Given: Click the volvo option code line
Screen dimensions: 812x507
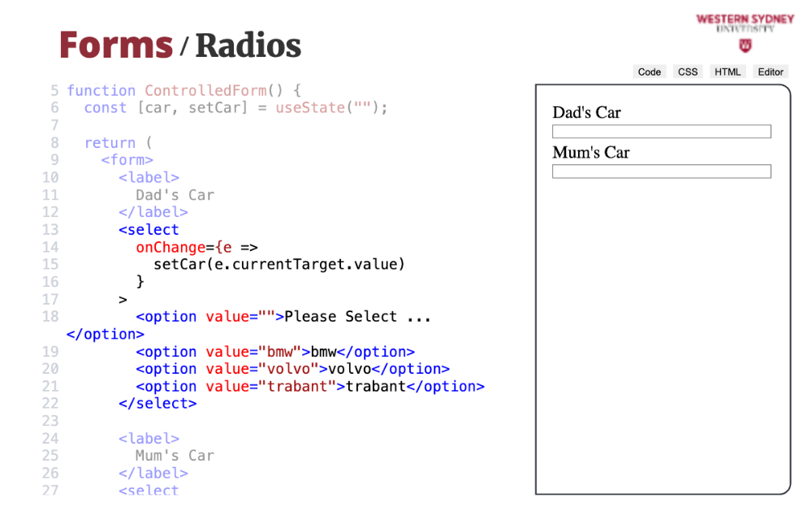Looking at the screenshot, I should click(x=292, y=369).
